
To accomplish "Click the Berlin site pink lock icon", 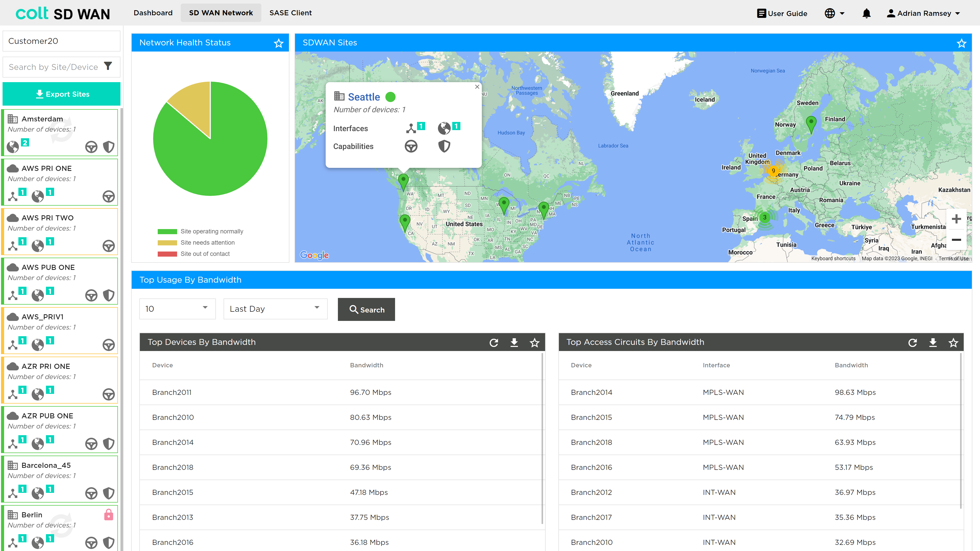I will [108, 515].
